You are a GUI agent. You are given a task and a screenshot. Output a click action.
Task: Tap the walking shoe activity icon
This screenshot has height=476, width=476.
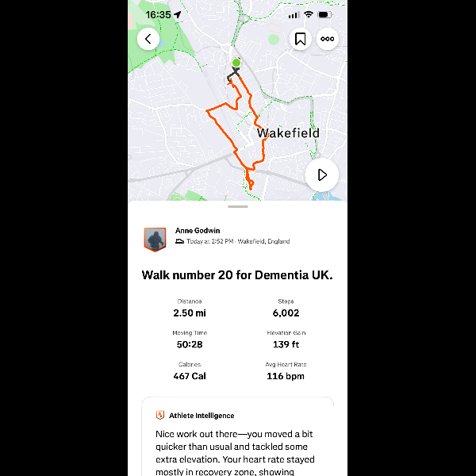tap(180, 242)
